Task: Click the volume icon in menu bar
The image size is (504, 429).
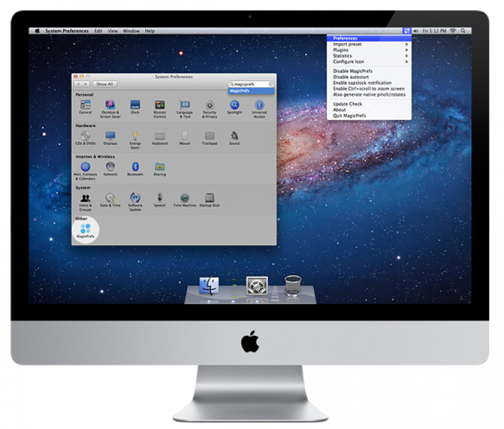Action: coord(415,31)
